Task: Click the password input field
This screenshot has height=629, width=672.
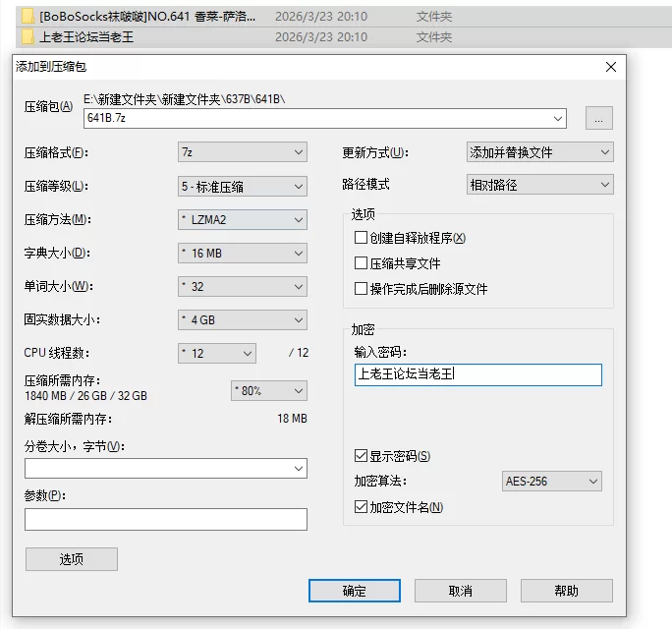Action: point(478,374)
